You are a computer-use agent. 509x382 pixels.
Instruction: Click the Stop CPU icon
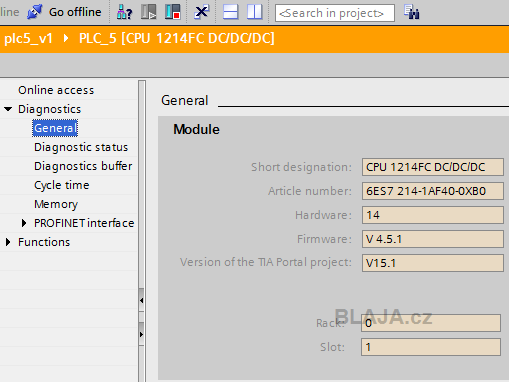[x=173, y=12]
